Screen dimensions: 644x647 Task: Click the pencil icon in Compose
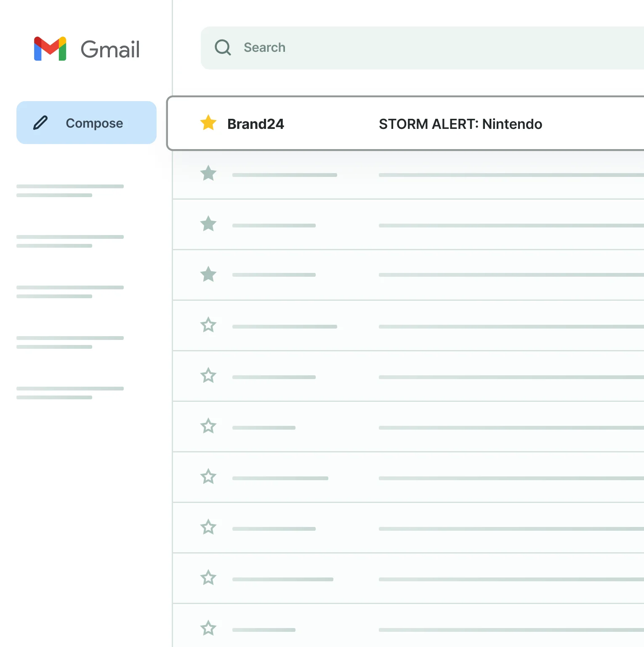click(40, 123)
